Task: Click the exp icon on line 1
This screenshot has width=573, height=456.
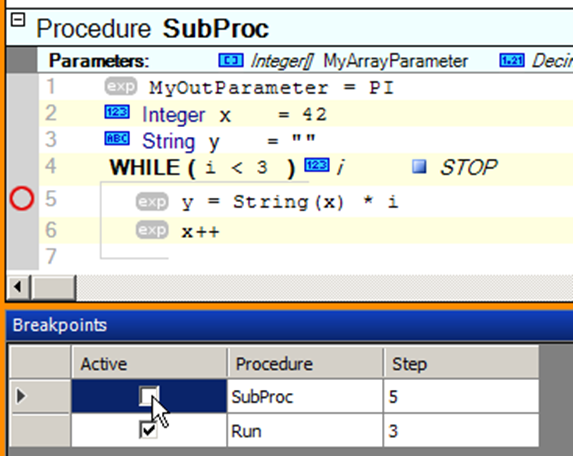Action: pos(121,87)
